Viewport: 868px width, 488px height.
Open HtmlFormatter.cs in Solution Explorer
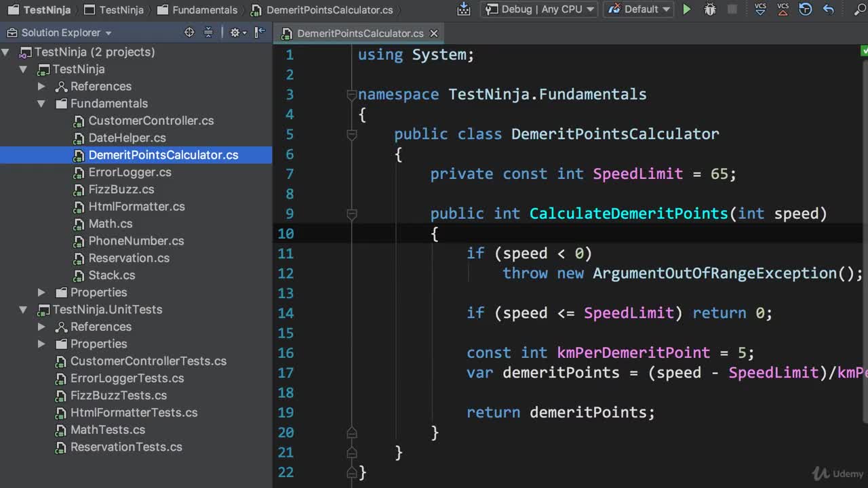tap(137, 207)
